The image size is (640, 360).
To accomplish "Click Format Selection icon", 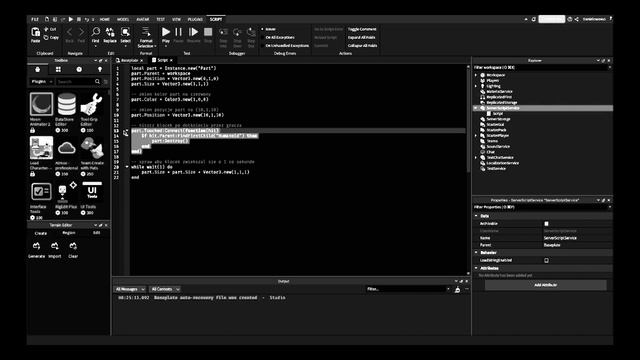I will 146,32.
